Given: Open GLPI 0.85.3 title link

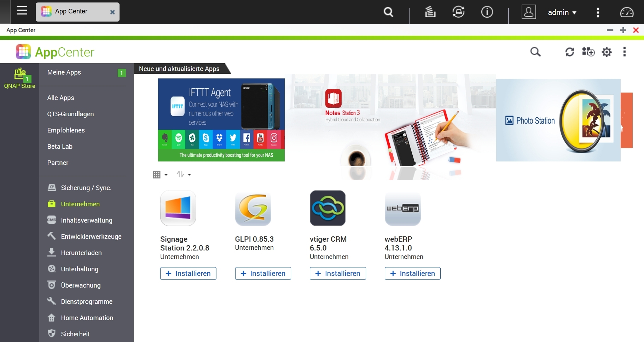Looking at the screenshot, I should pos(254,239).
